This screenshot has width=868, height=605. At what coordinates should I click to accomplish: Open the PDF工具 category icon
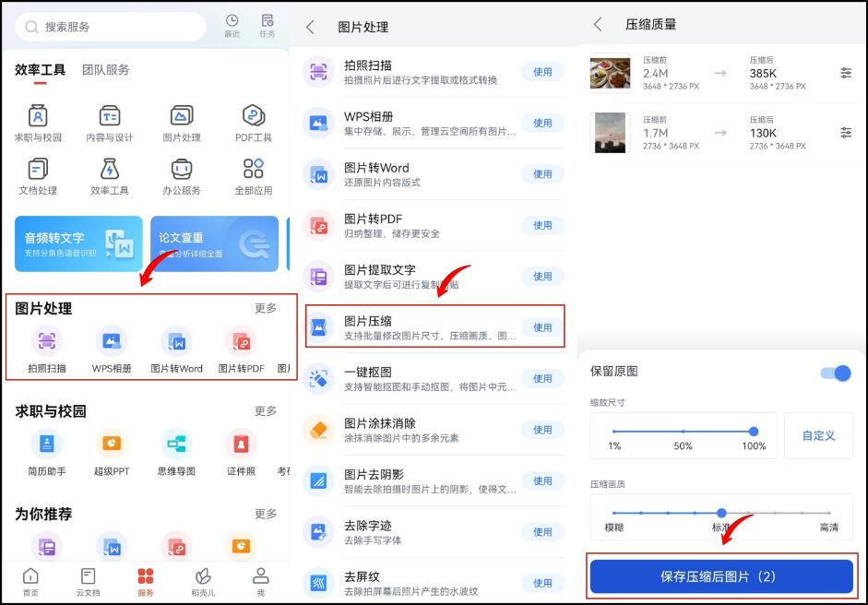click(254, 116)
